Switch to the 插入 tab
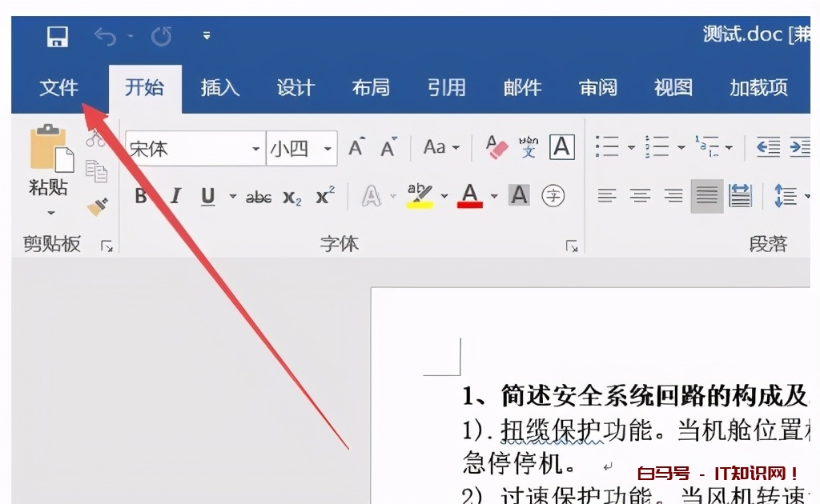Screen dimensions: 820x504 click(x=219, y=88)
